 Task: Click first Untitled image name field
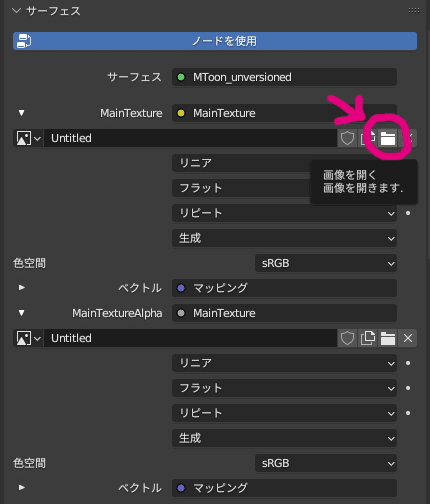190,138
